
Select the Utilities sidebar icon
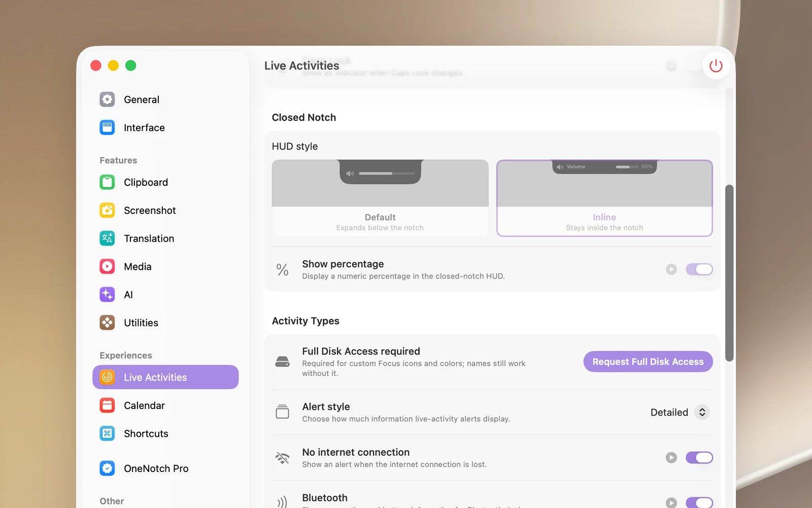[107, 323]
